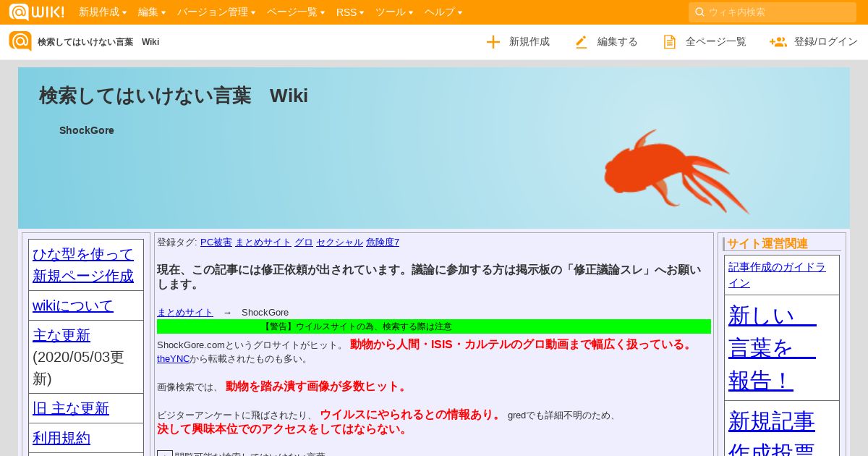The width and height of the screenshot is (868, 456).
Task: Click 全ページ一覧 in header toolbar
Action: tap(705, 42)
